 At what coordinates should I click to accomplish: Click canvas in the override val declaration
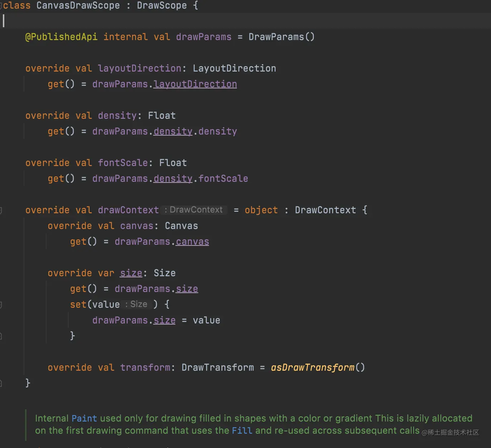click(137, 226)
